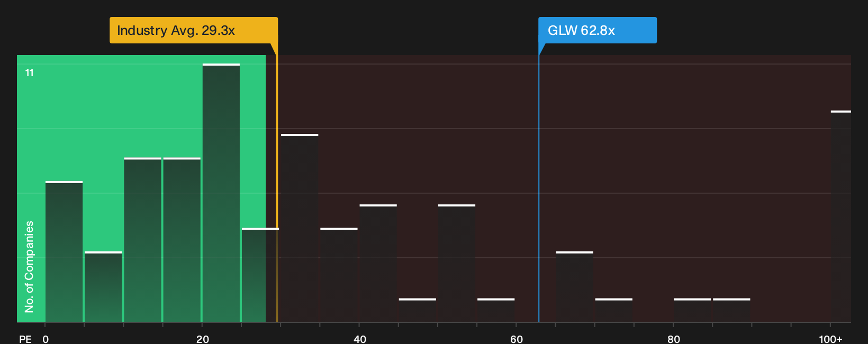Viewport: 868px width, 344px height.
Task: Select the bar at PE 25-30
Action: (260, 275)
